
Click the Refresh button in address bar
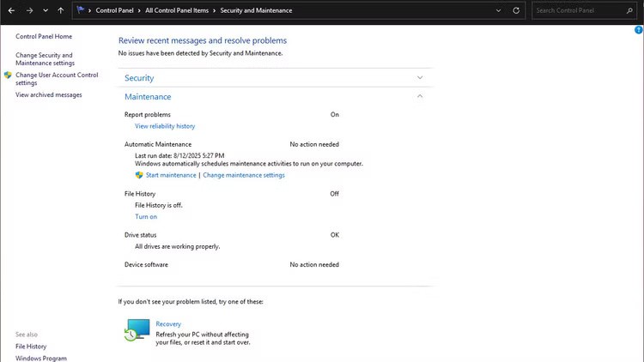(x=516, y=10)
